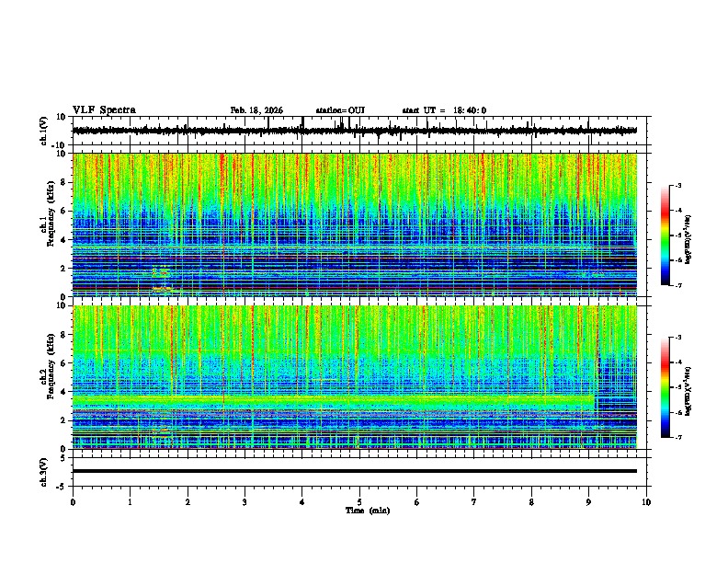Click the ch.2 color scale bar
This screenshot has height=563, width=728.
click(x=665, y=387)
